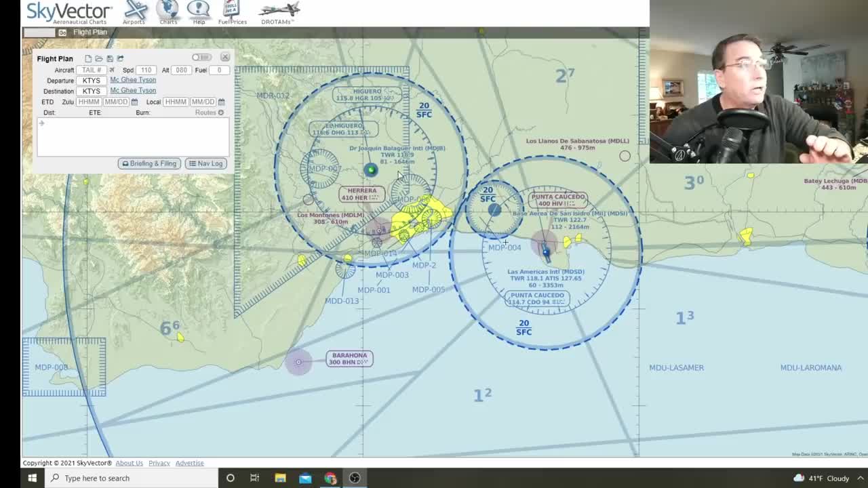Click the Spd field showing 110
This screenshot has width=868, height=488.
tap(146, 70)
